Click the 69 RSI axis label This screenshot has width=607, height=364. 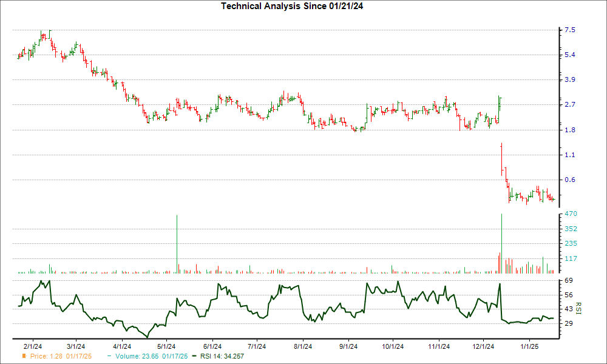tap(569, 280)
